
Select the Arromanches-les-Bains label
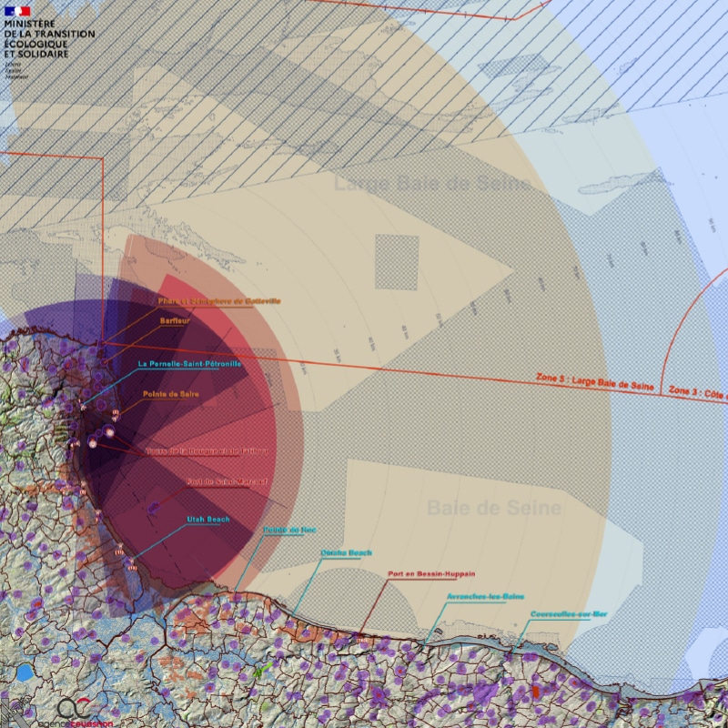pyautogui.click(x=486, y=597)
